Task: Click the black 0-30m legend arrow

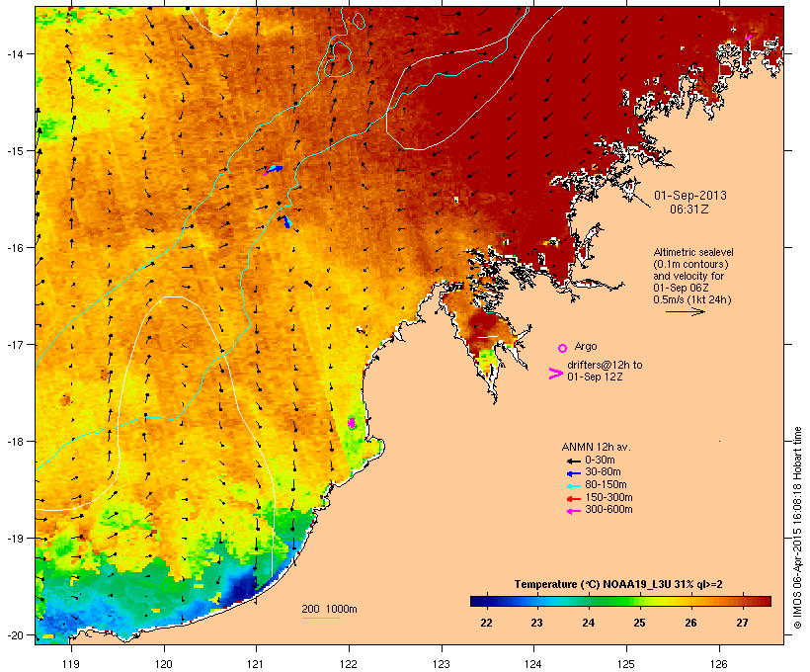Action: [x=573, y=461]
